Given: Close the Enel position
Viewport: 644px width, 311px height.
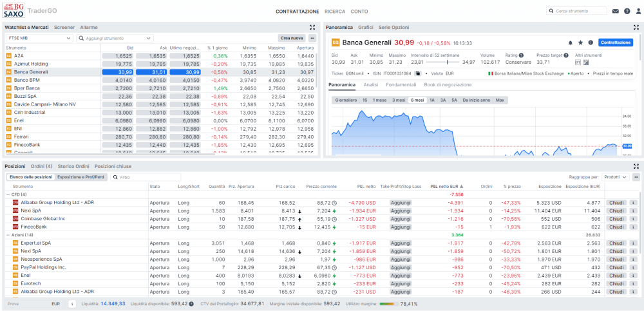Looking at the screenshot, I should (x=616, y=275).
